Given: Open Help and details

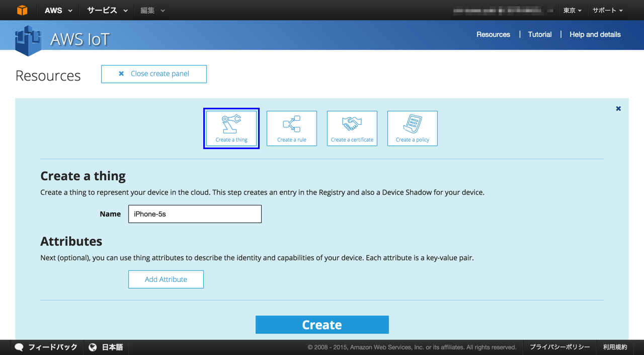Looking at the screenshot, I should coord(595,34).
